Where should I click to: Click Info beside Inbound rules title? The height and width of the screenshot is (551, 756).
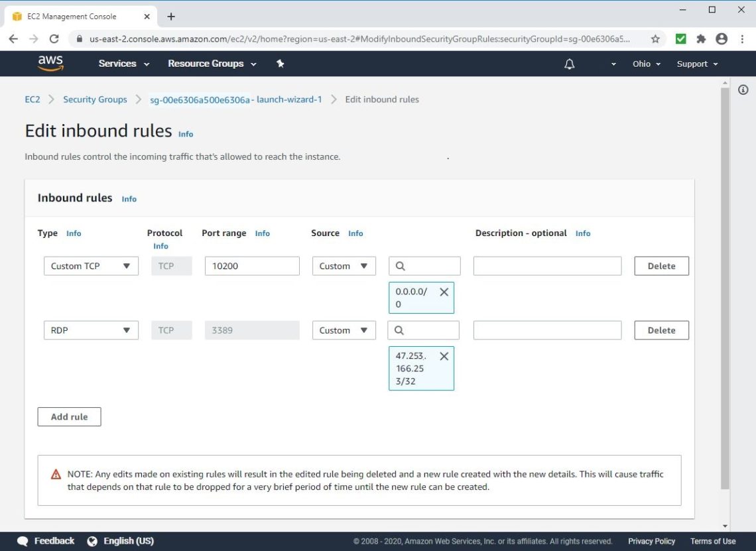[x=129, y=199]
